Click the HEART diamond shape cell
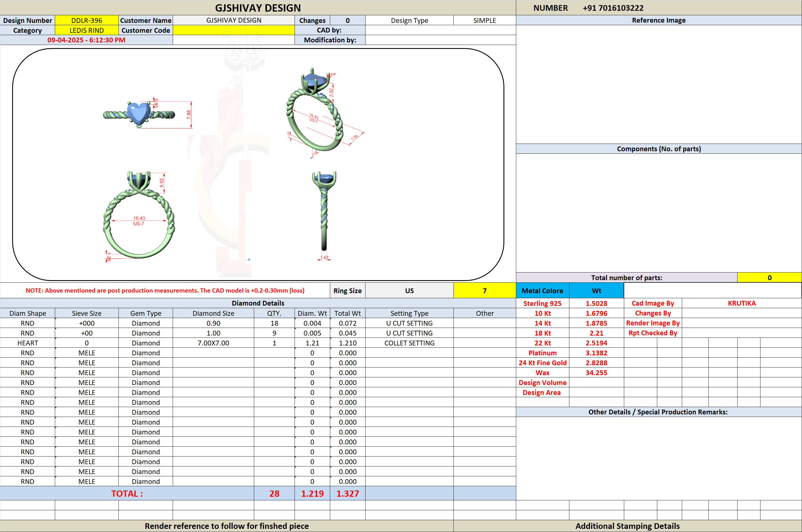This screenshot has height=532, width=802. [x=27, y=343]
